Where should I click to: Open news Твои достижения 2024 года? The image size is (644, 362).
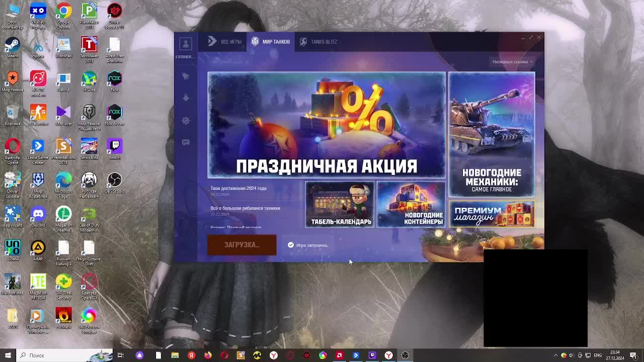(238, 189)
